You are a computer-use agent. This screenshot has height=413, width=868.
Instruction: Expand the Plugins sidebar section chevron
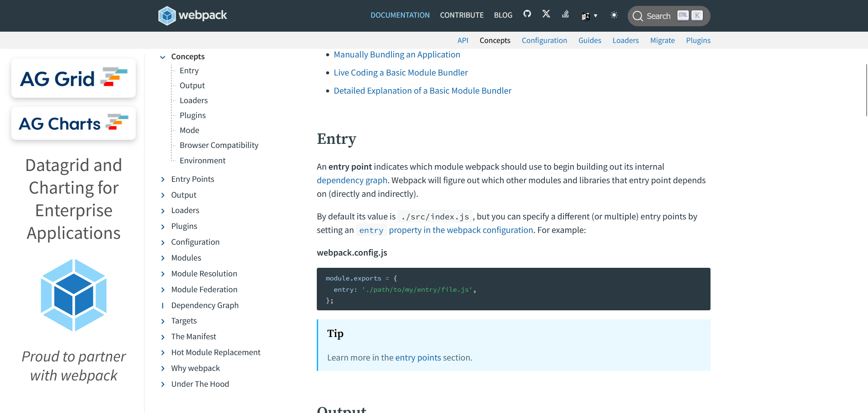(163, 227)
